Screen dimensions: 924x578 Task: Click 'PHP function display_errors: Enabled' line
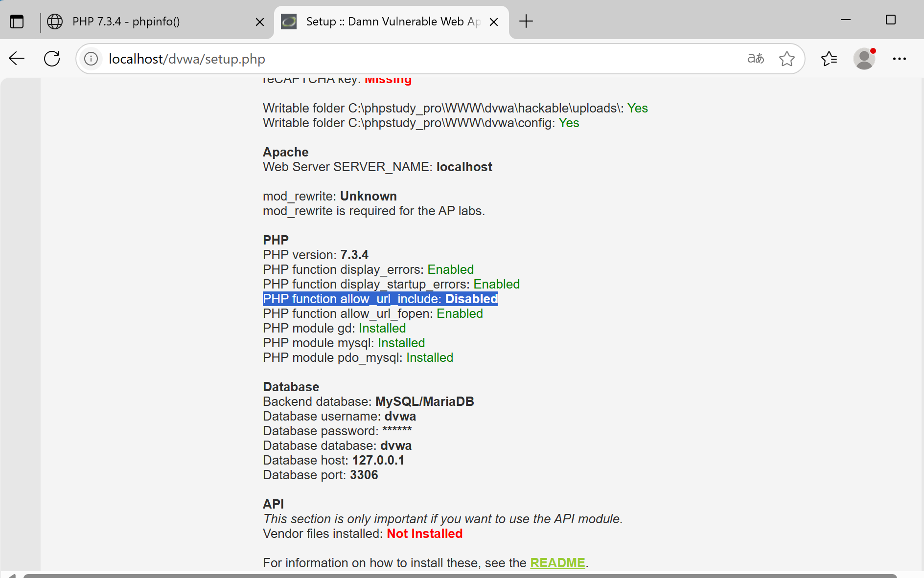[368, 269]
